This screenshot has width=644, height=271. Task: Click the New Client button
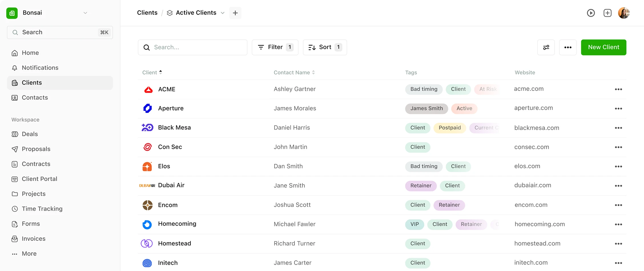tap(603, 47)
